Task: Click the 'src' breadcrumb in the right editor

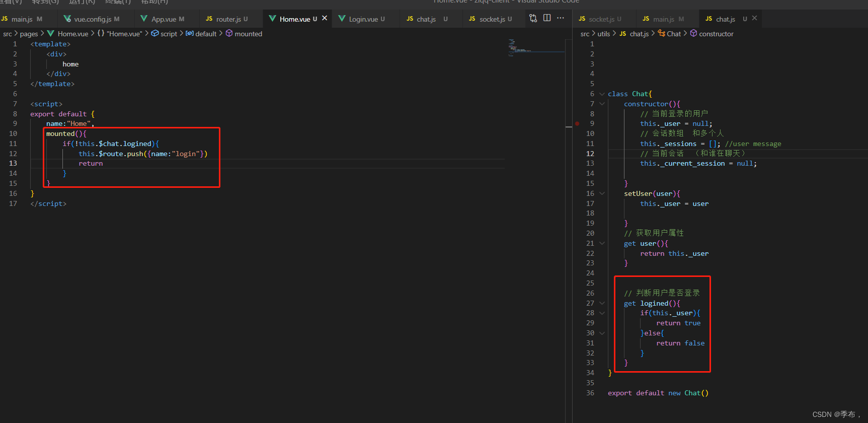Action: [x=585, y=34]
